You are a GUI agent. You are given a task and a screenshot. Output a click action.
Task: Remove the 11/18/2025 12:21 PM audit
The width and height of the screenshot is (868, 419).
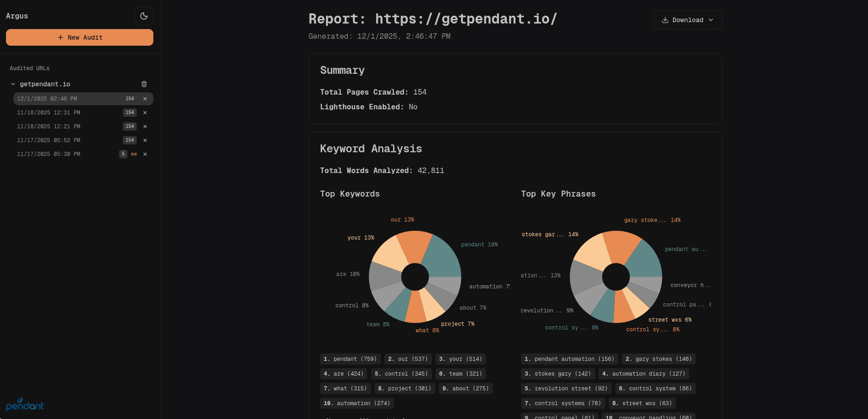[x=145, y=126]
